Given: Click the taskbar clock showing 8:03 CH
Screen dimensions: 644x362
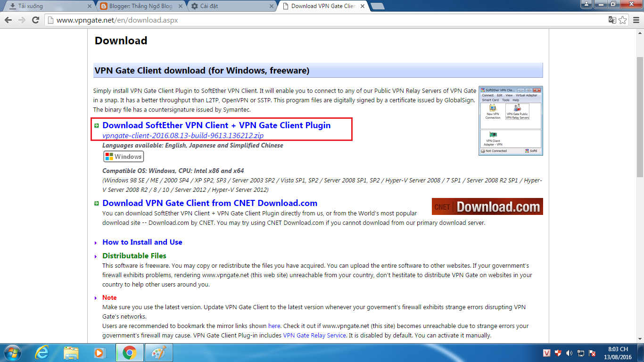Looking at the screenshot, I should click(618, 353).
